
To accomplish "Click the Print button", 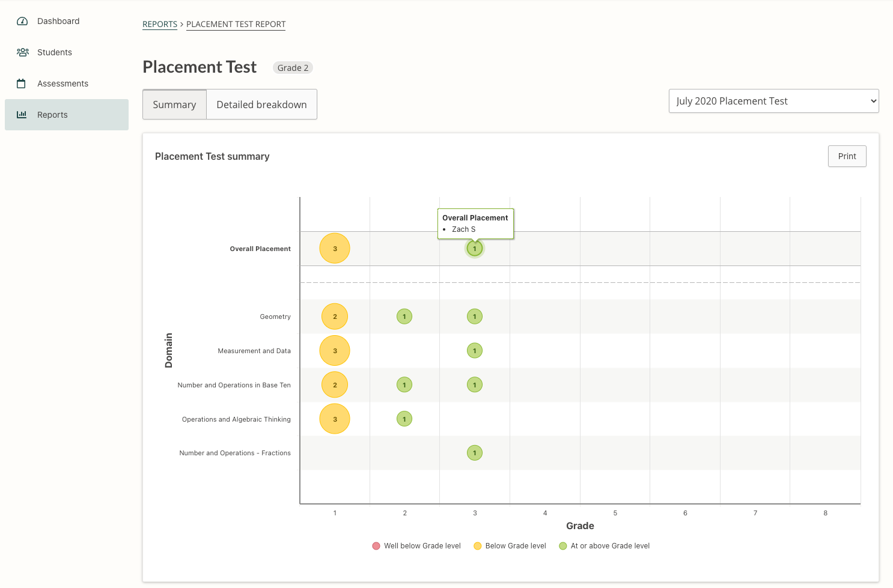I will 847,156.
